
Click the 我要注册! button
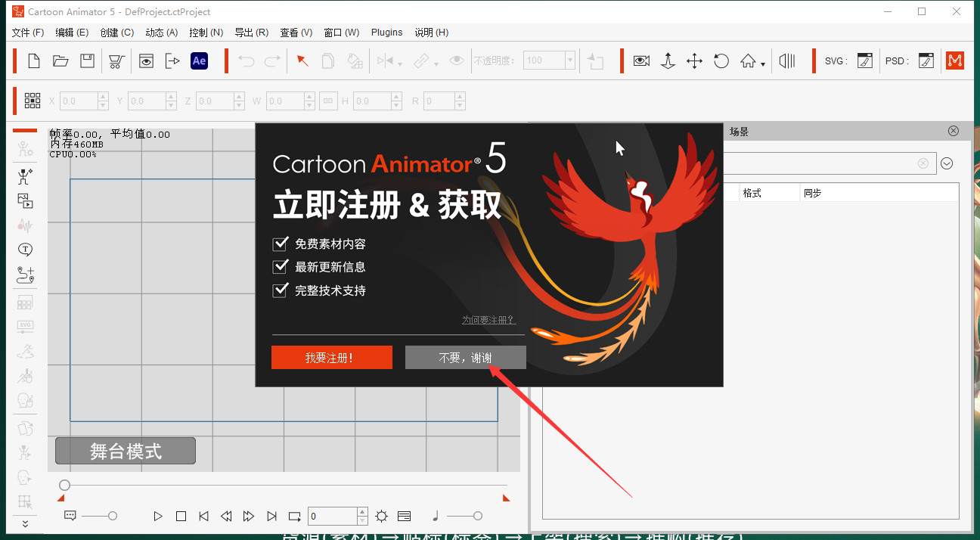coord(332,358)
